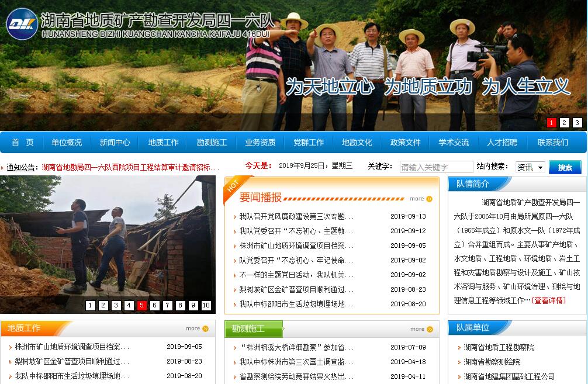This screenshot has width=588, height=384.
Task: Click the 搜索 search button
Action: (x=565, y=167)
